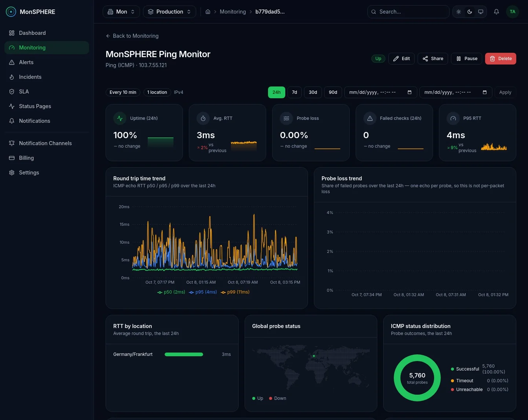Open the Production environment dropdown
528x420 pixels.
coord(169,12)
